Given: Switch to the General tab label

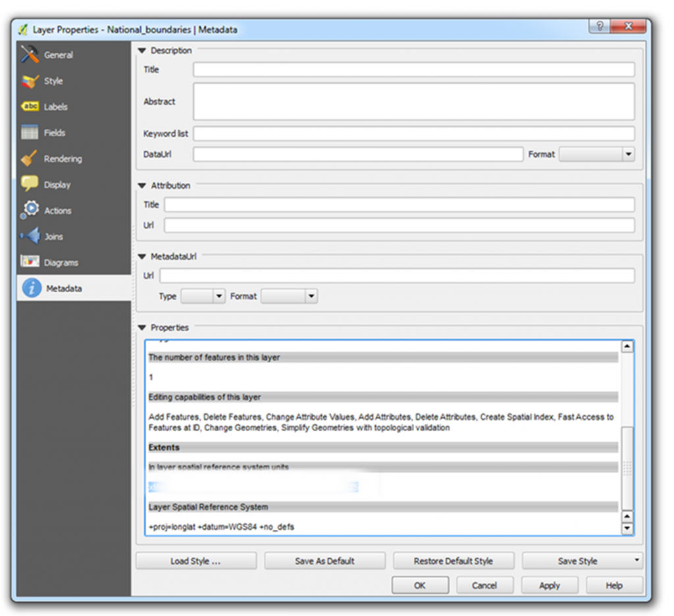Looking at the screenshot, I should [x=59, y=55].
